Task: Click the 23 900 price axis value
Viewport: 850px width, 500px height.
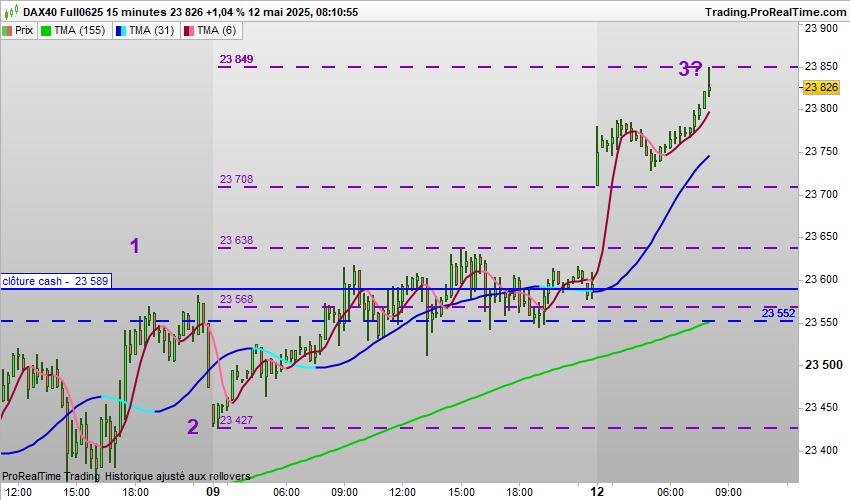Action: coord(821,29)
